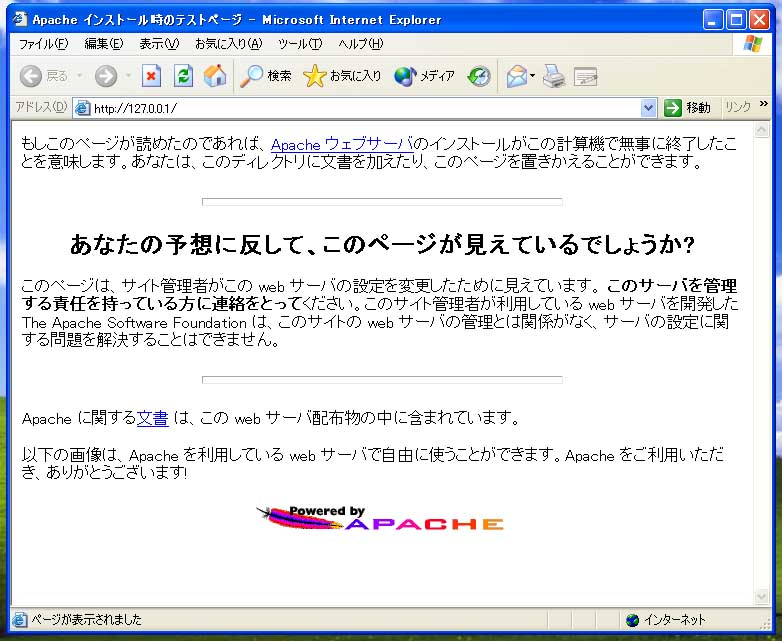Open the 表示(V) menu
Screen dimensions: 782x641
tap(159, 44)
